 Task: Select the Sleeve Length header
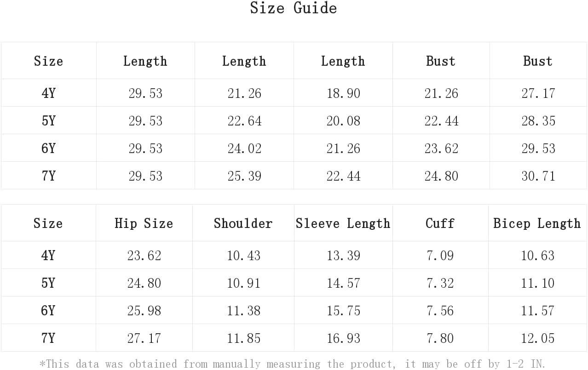pos(343,223)
